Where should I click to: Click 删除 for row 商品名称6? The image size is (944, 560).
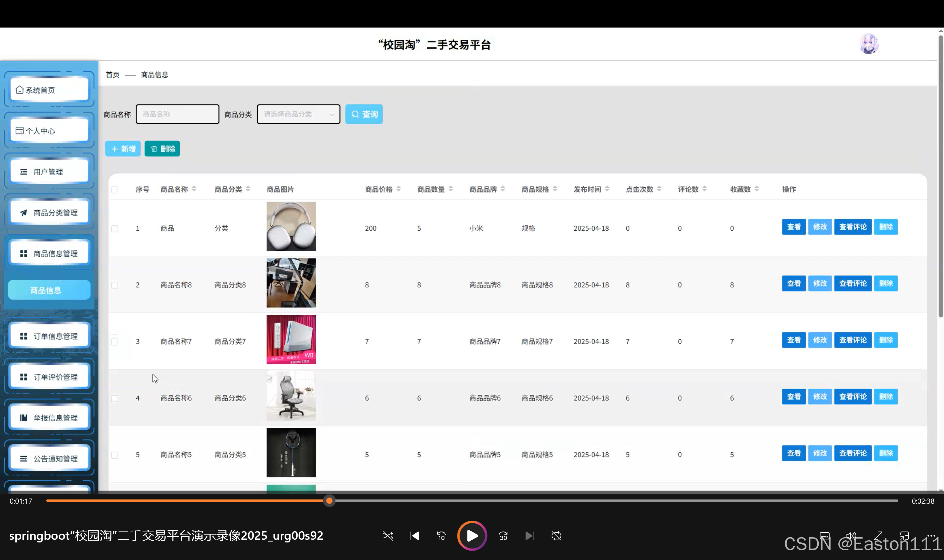886,397
